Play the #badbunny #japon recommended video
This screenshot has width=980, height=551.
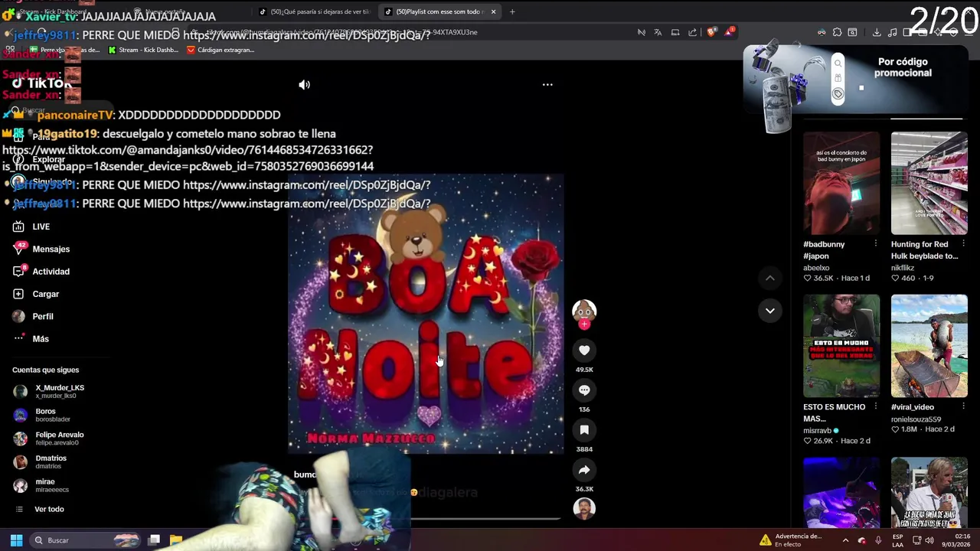click(x=841, y=183)
